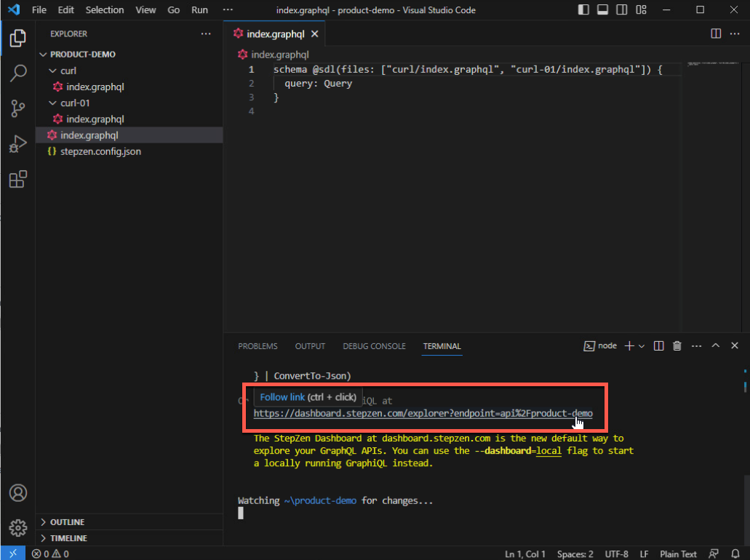The height and width of the screenshot is (560, 750).
Task: Open the new terminal launch profile dropdown
Action: pos(642,346)
